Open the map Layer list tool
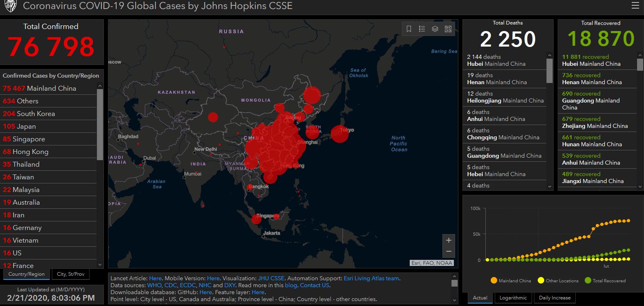This screenshot has width=644, height=306. click(435, 29)
